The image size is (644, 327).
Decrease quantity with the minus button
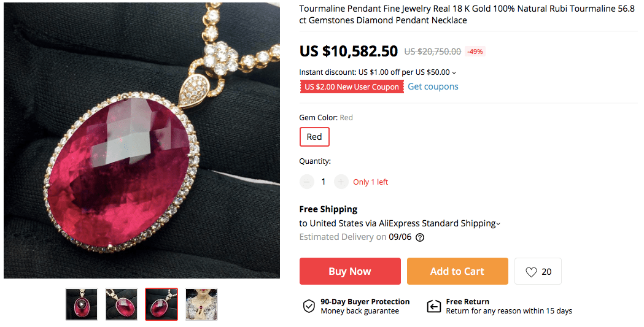(307, 182)
